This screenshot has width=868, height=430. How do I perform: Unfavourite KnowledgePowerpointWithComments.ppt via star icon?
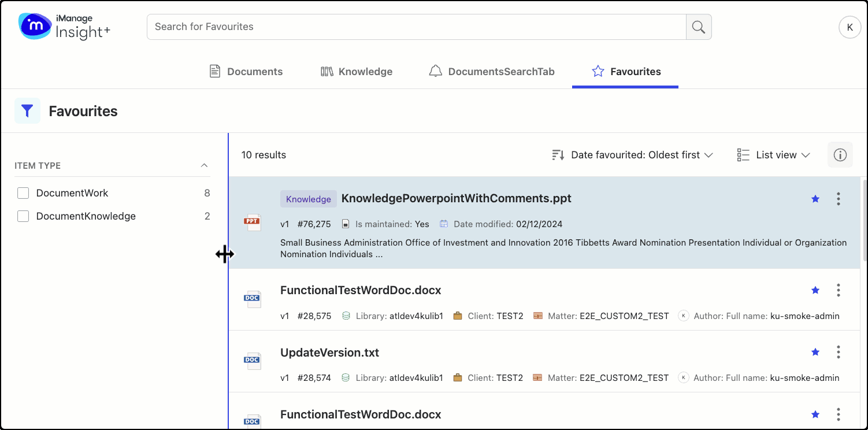[815, 199]
